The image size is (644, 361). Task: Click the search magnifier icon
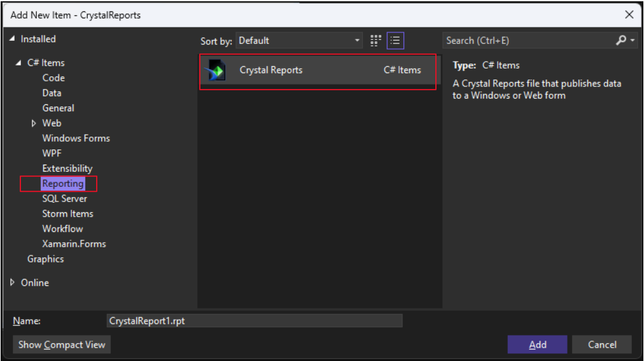click(x=621, y=40)
